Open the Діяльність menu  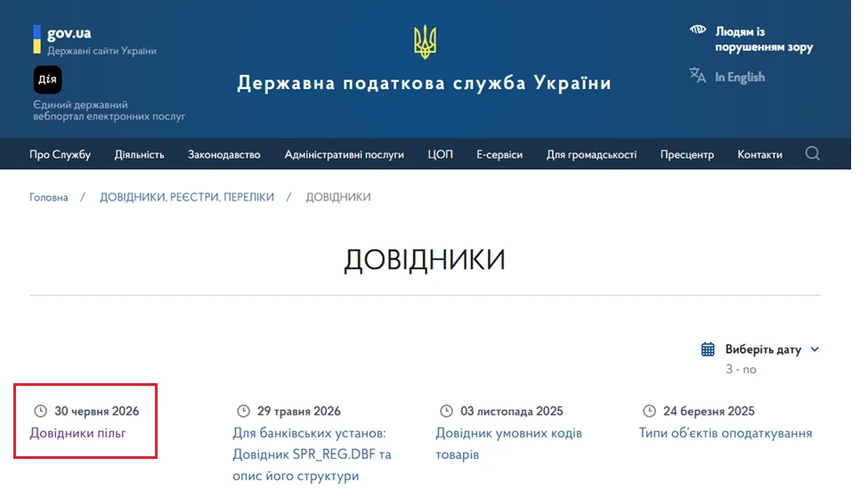(139, 154)
